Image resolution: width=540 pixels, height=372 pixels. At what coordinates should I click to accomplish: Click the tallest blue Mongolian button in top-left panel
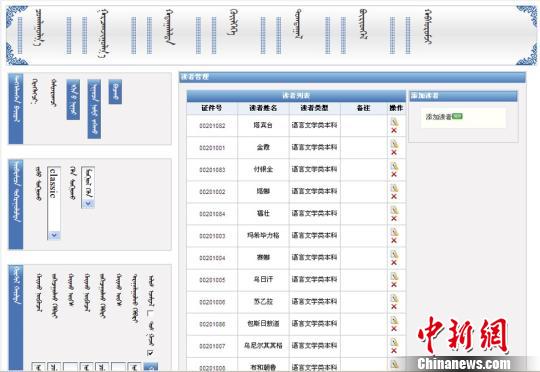94,109
